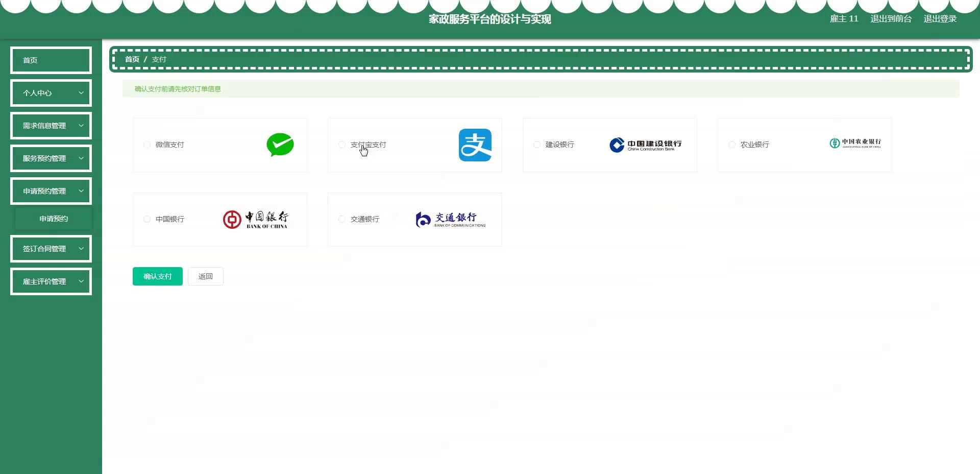Click the 退出到前台 link
980x474 pixels.
891,19
